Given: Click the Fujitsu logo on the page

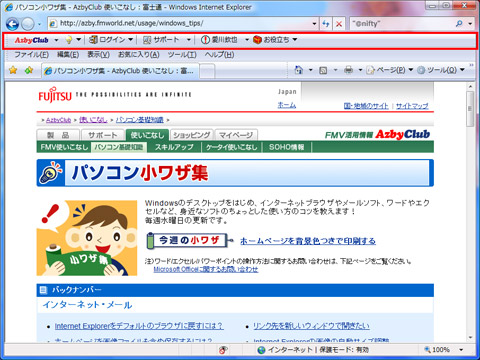Looking at the screenshot, I should 55,95.
